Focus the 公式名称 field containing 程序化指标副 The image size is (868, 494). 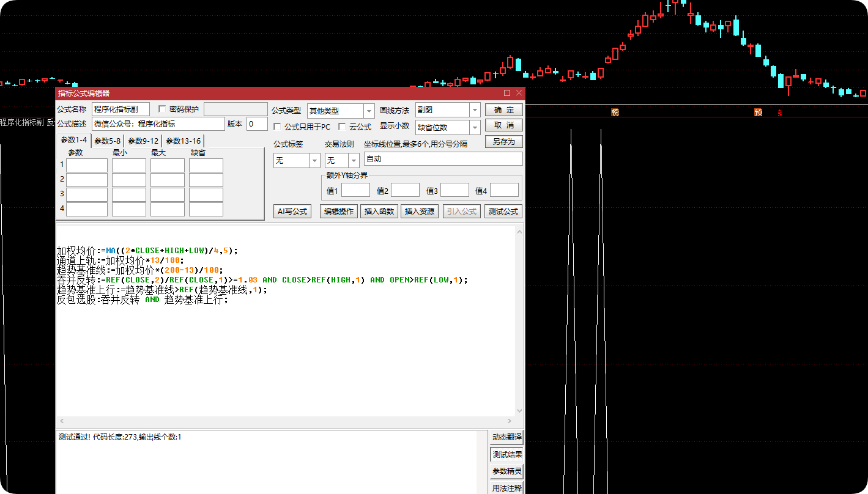[121, 109]
